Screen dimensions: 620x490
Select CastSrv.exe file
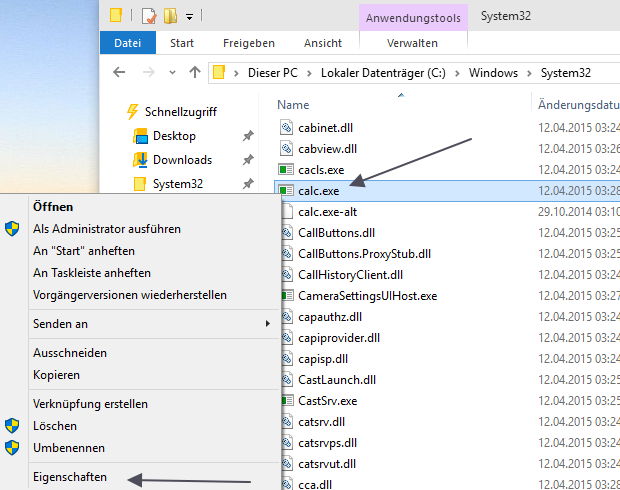(x=327, y=401)
